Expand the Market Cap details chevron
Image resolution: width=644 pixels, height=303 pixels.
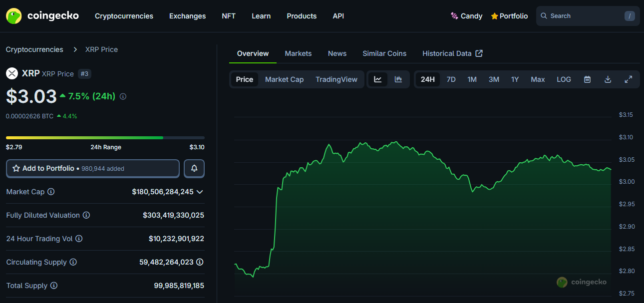coord(200,192)
